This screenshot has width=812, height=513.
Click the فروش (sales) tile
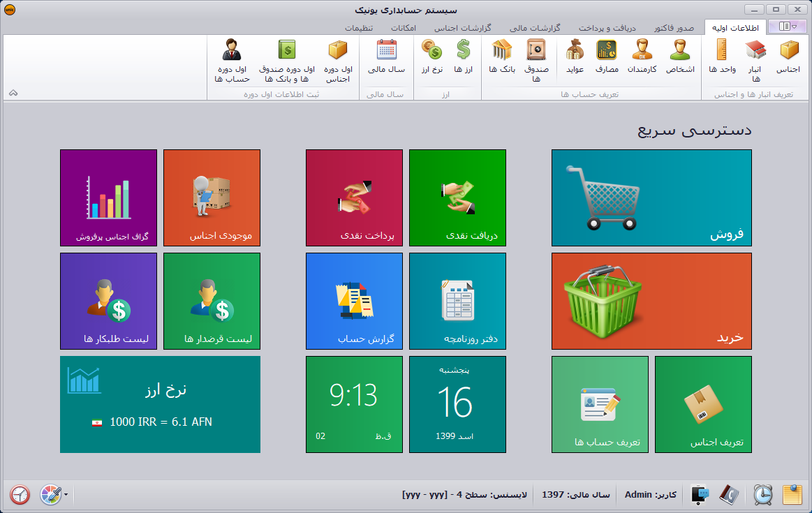[x=651, y=198]
